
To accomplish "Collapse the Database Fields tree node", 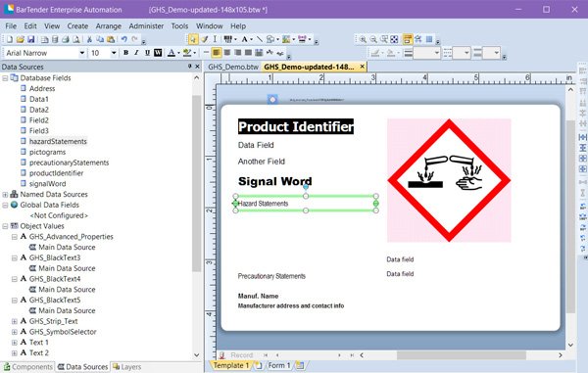I will [x=5, y=78].
